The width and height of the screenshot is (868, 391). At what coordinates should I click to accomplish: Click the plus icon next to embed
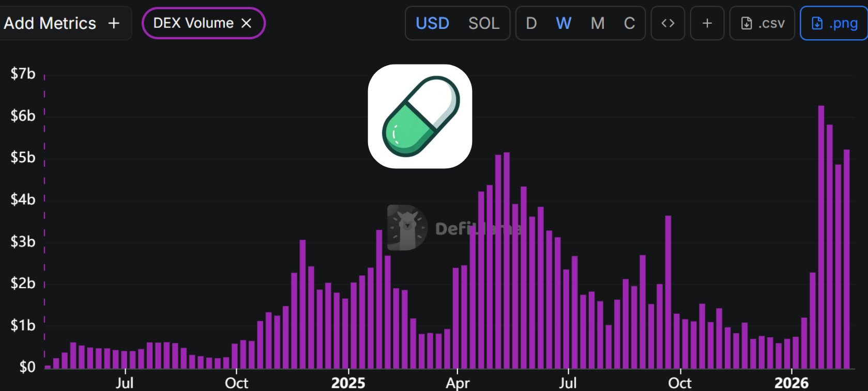[707, 23]
